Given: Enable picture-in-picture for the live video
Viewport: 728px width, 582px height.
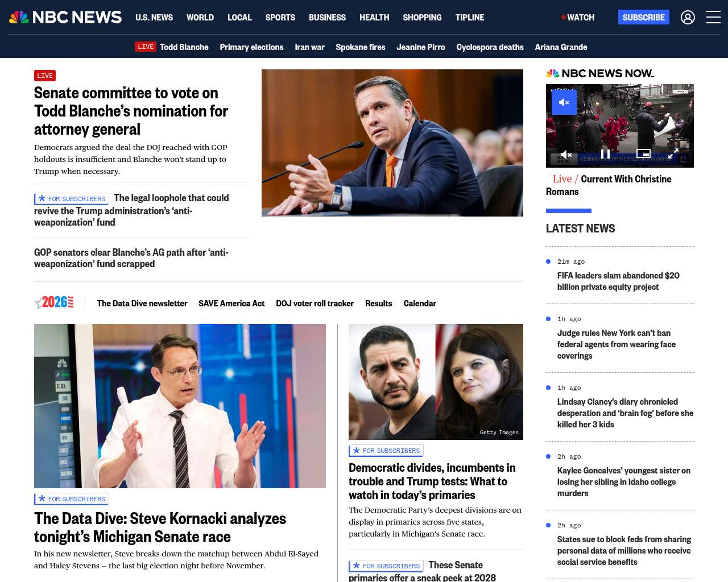Looking at the screenshot, I should 643,153.
